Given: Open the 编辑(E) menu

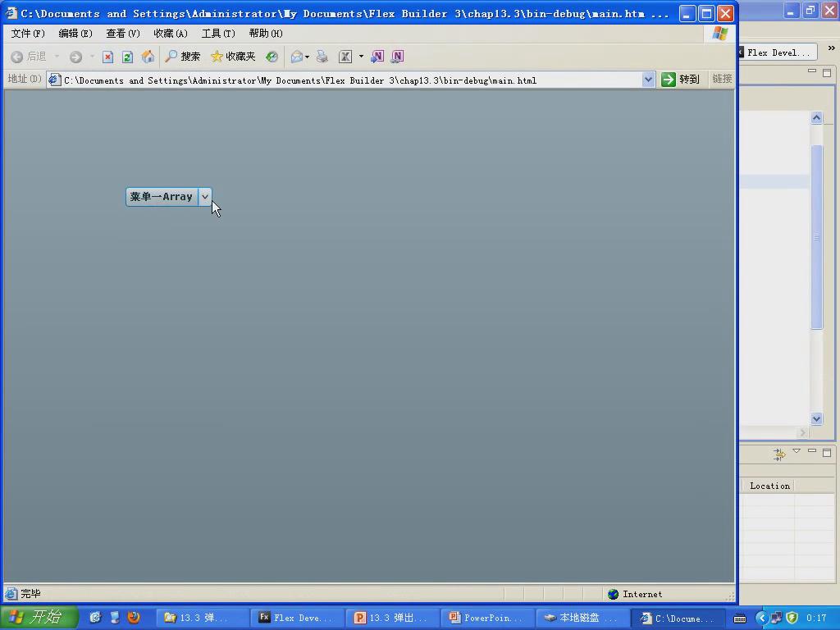Looking at the screenshot, I should [x=75, y=33].
